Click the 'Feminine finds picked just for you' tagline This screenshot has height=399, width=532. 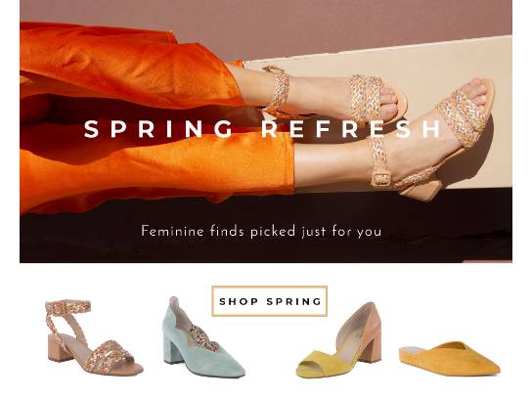[x=261, y=232]
